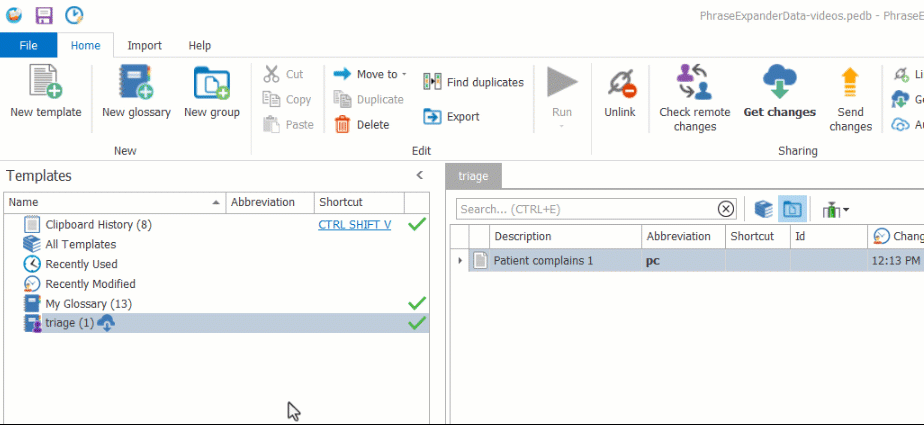
Task: Click in the Search templates field
Action: (x=585, y=209)
